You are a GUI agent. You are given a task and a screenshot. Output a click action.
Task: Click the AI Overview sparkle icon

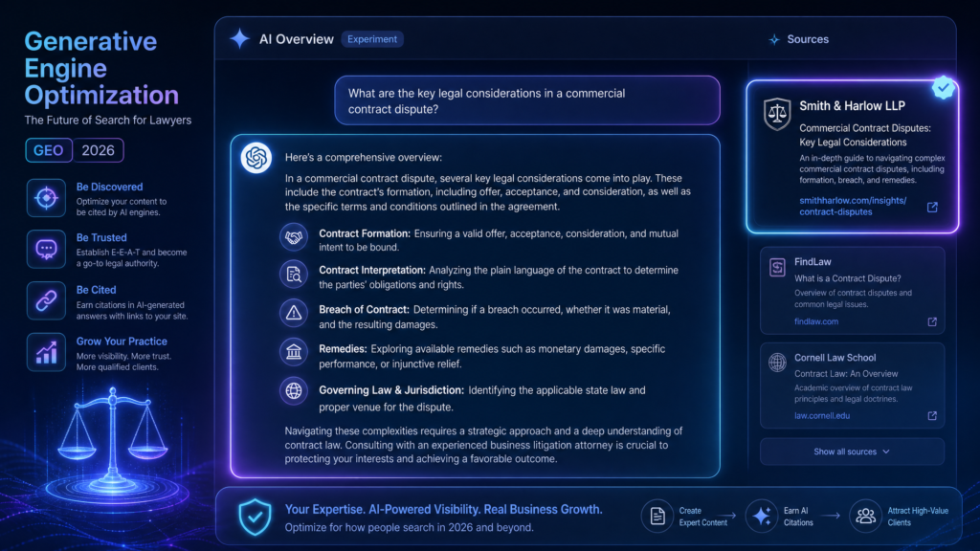[239, 38]
